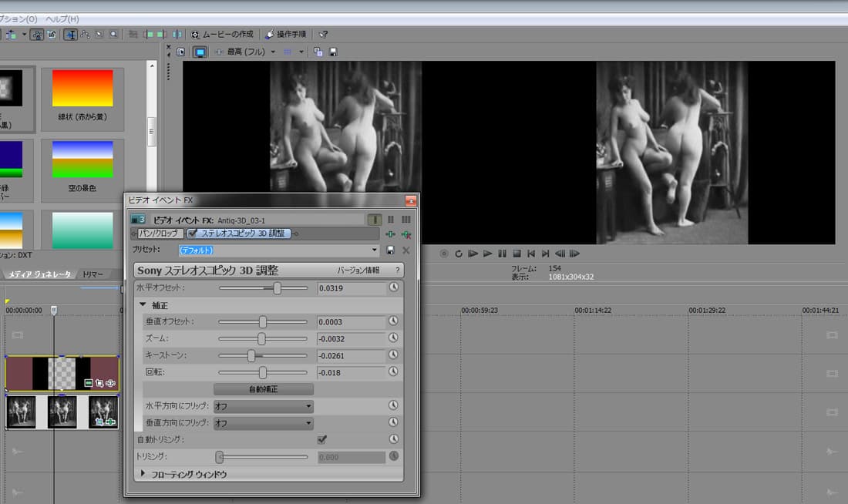Click the save preset floppy icon
Viewport: 848px width, 504px height.
[391, 250]
